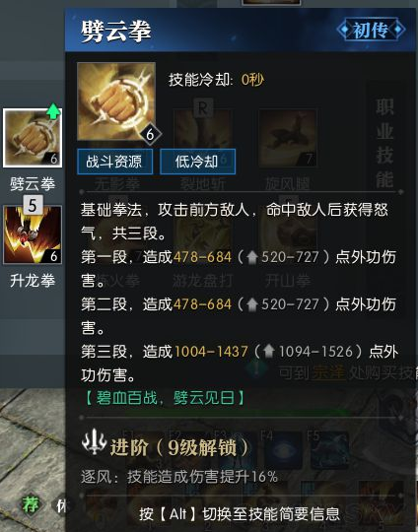Viewport: 418px width, 532px height.
Task: Click the Alt hint for brief skill info
Action: coord(240,514)
